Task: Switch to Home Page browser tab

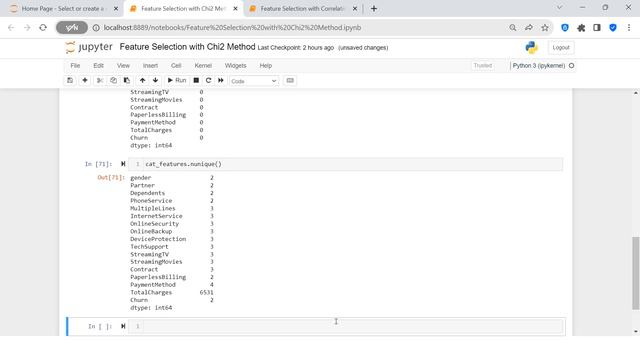Action: point(63,9)
